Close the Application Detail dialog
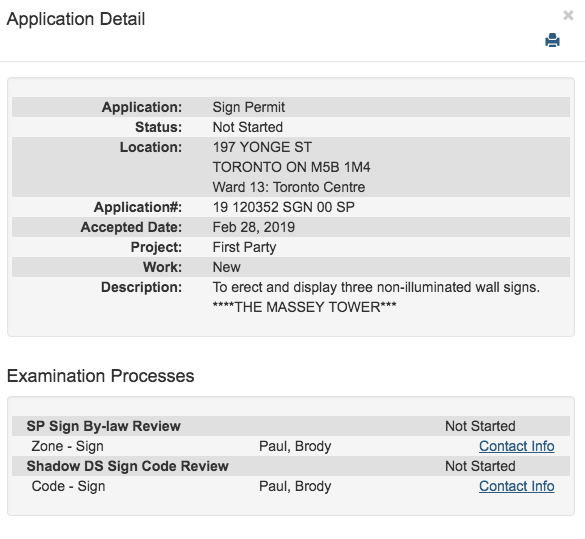 568,15
